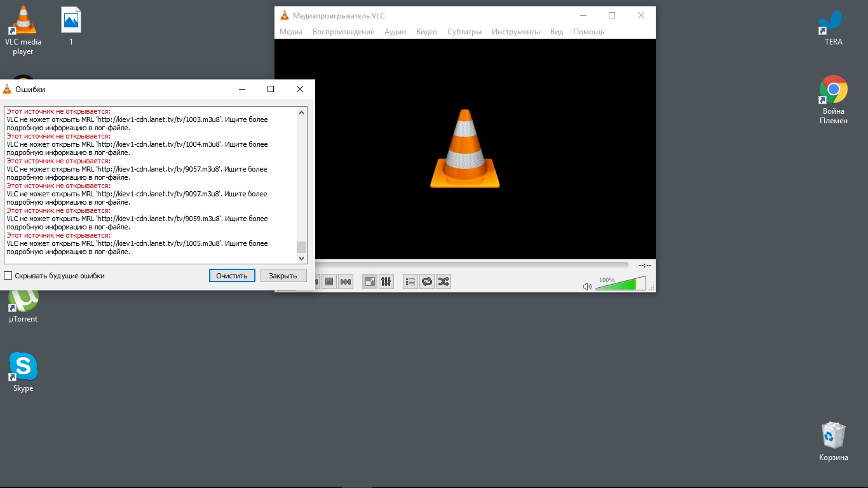Expand the 'Субтитры' menu
Screen dimensions: 868x488
[x=464, y=32]
